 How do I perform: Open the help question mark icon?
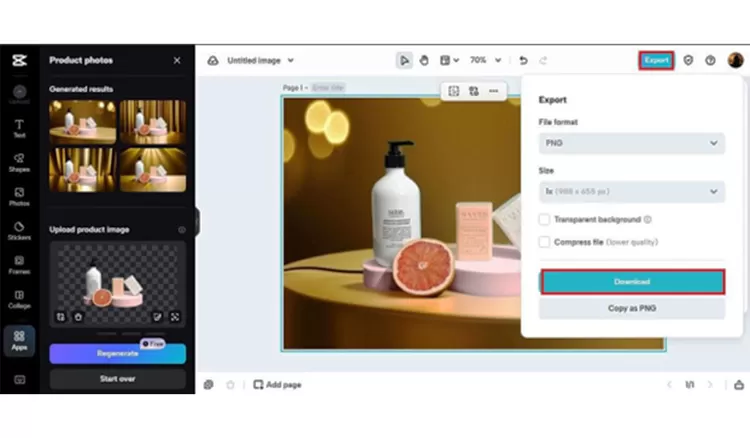click(x=710, y=60)
